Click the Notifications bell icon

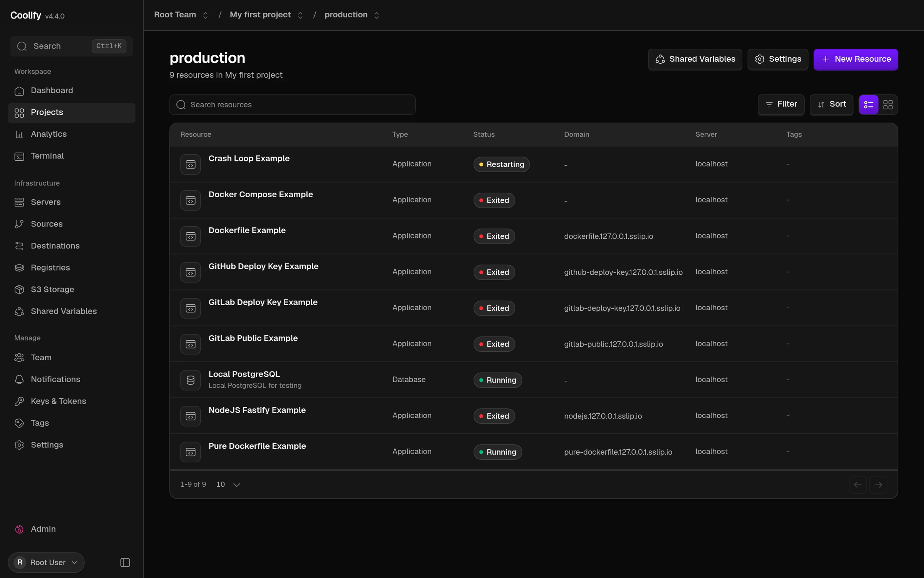(19, 380)
